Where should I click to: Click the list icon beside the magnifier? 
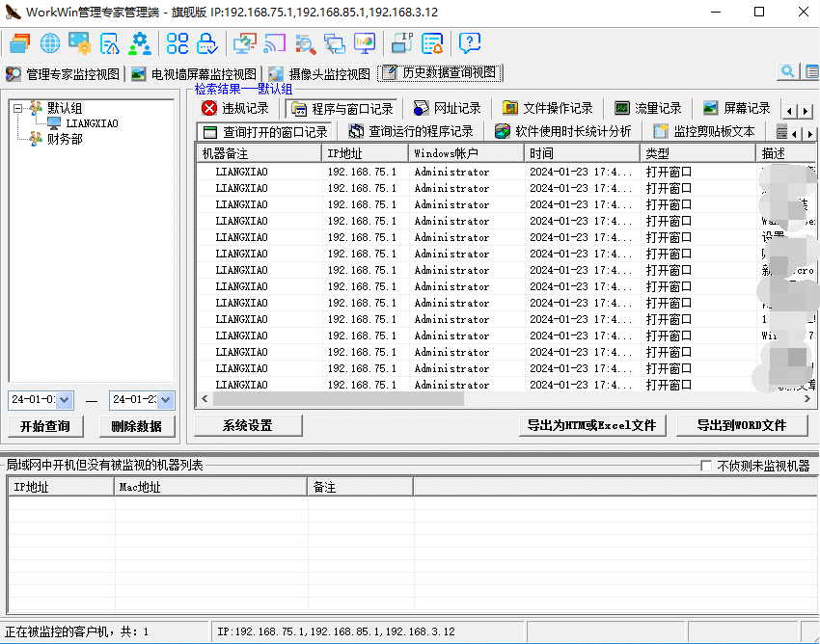coord(811,71)
